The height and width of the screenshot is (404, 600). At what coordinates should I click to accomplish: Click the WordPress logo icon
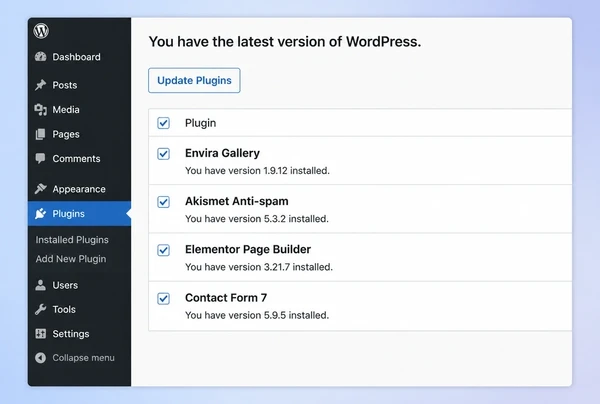(41, 31)
